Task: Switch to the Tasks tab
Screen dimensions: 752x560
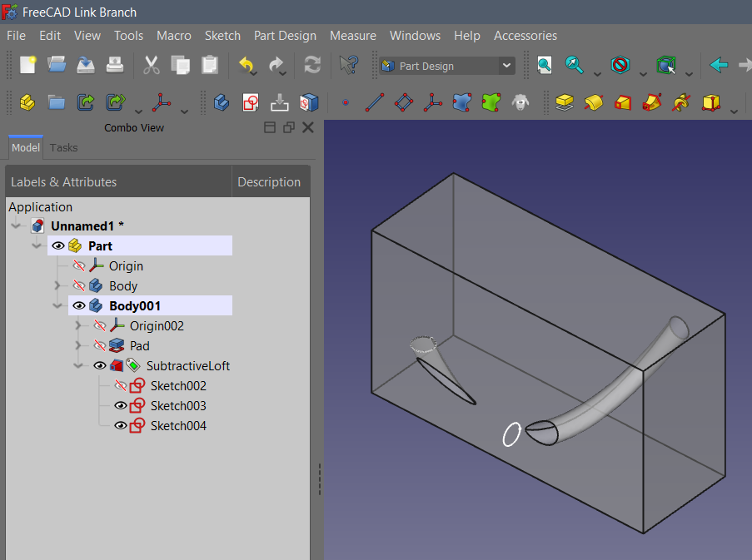Action: coord(63,147)
